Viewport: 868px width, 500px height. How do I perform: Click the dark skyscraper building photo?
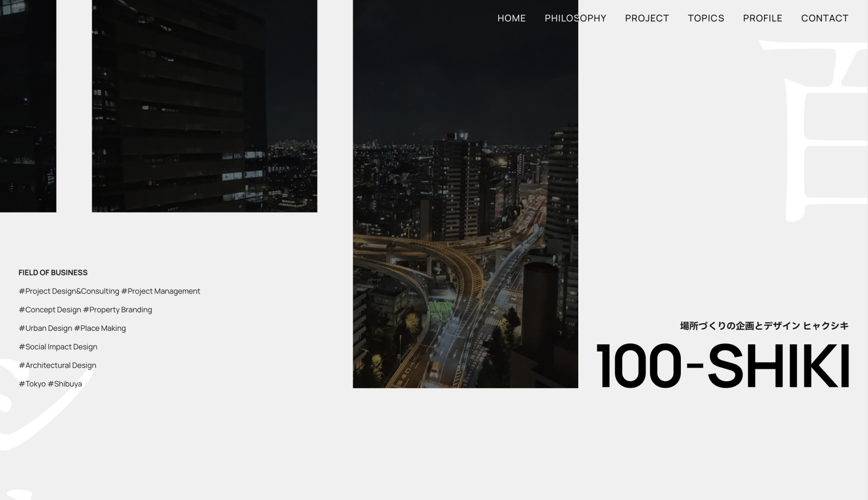pyautogui.click(x=203, y=106)
